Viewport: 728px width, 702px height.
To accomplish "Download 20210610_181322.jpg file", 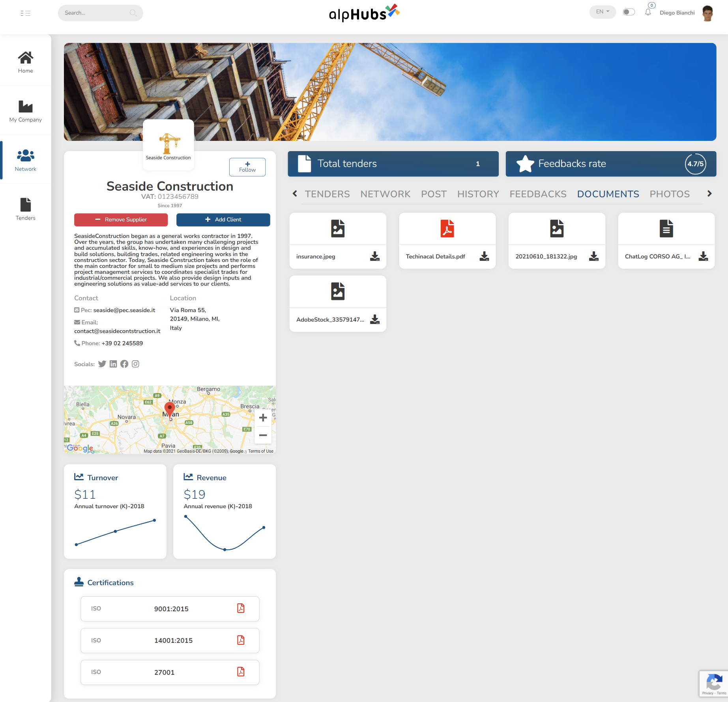I will [x=594, y=256].
